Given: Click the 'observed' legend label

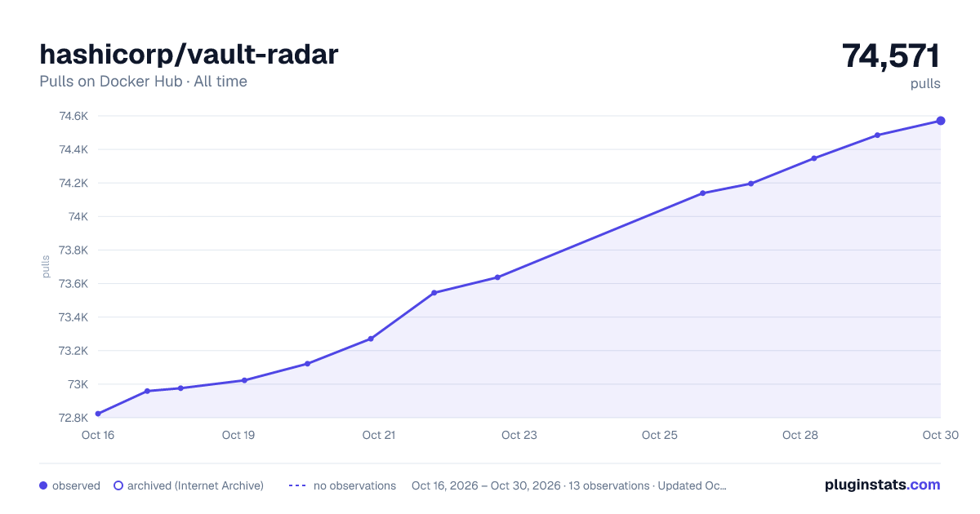Looking at the screenshot, I should click(76, 485).
